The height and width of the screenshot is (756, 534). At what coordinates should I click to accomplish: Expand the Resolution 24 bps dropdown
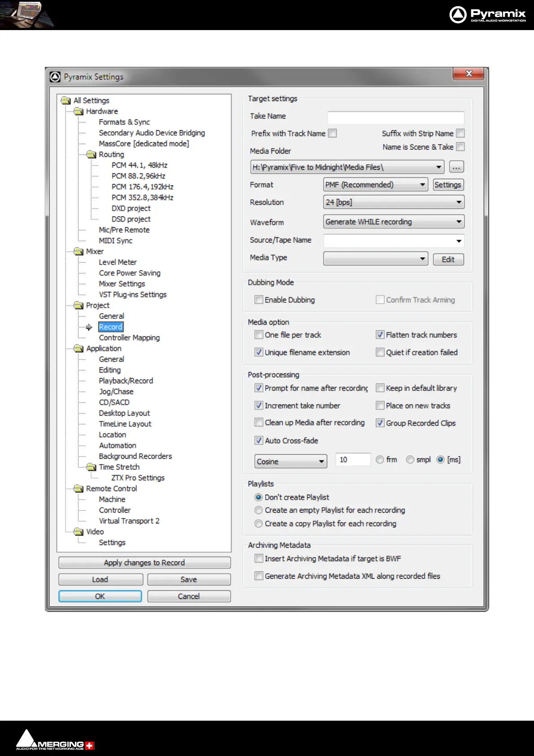393,202
